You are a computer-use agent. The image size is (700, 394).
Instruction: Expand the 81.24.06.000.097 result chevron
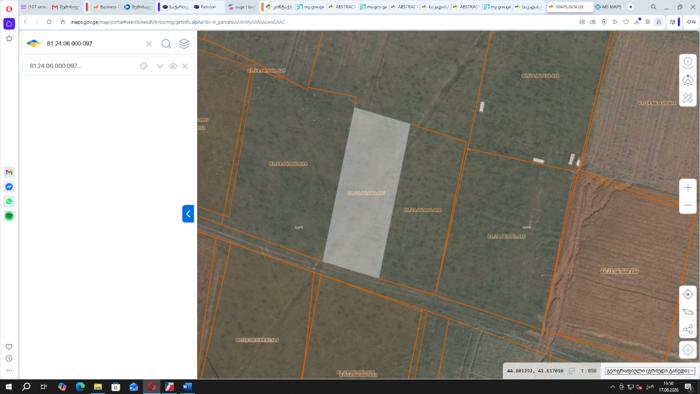159,66
